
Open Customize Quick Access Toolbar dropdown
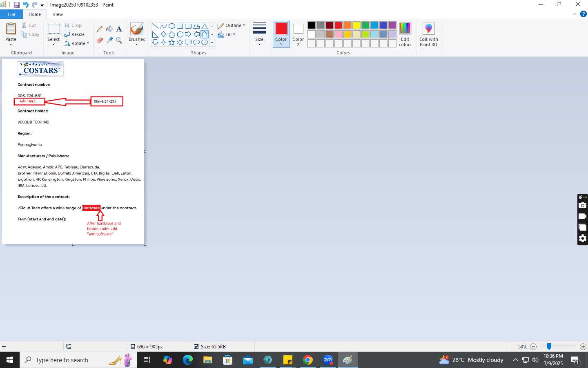(42, 5)
